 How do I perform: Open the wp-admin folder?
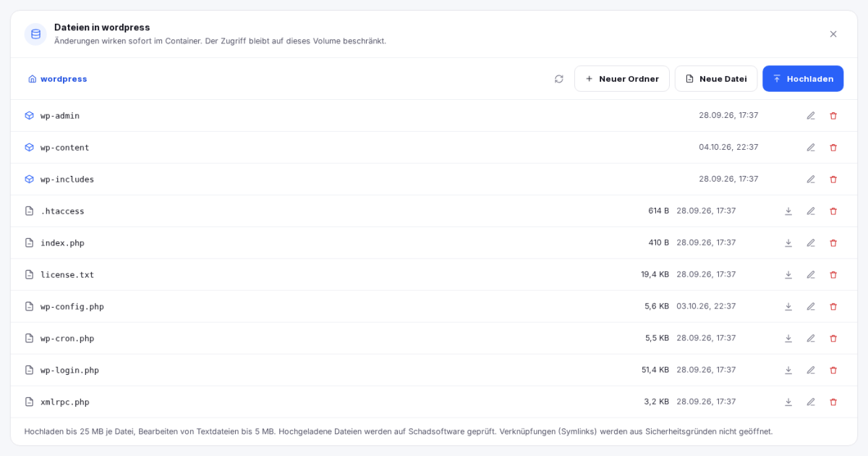click(60, 116)
